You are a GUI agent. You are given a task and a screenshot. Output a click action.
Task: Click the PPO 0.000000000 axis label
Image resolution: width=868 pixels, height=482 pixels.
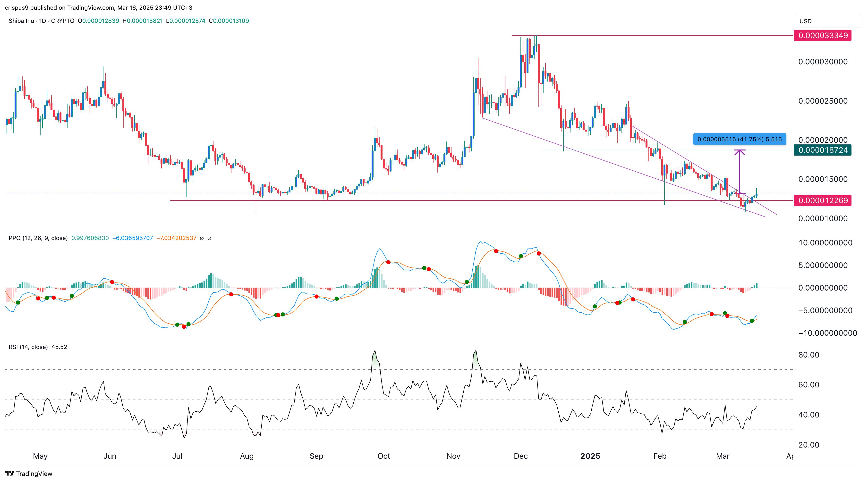pyautogui.click(x=823, y=288)
